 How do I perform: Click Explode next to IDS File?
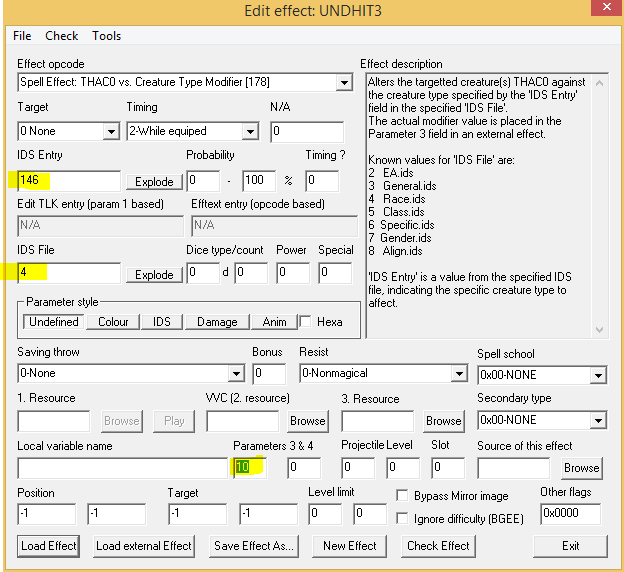click(x=154, y=275)
